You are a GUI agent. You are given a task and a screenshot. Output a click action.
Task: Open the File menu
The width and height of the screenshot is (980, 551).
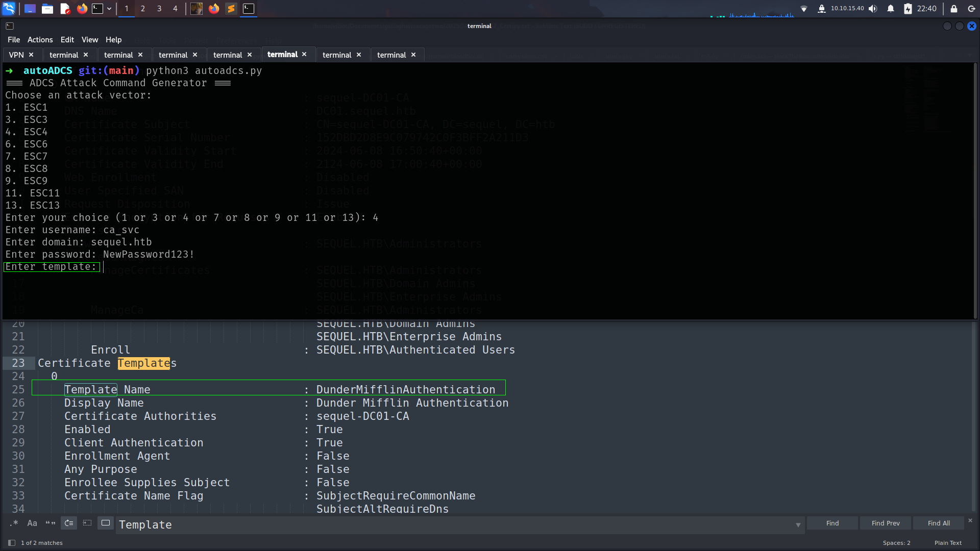coord(14,40)
